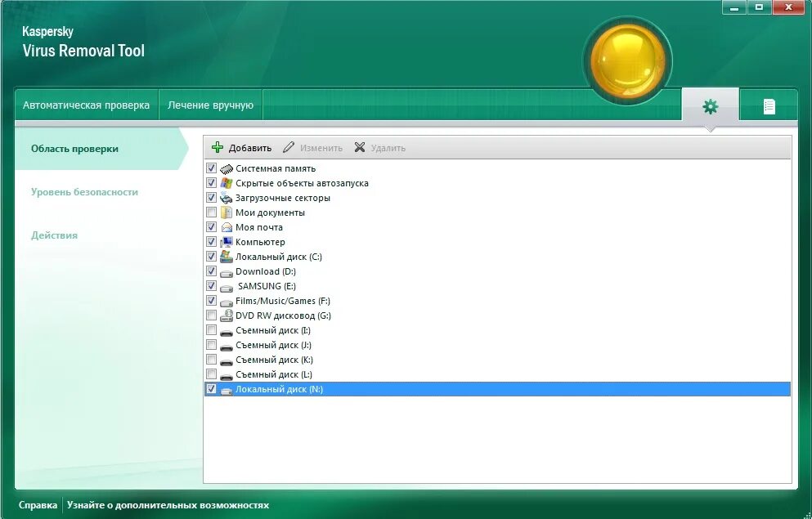
Task: Click the DVD RW дисковод (G:) disc icon
Action: [x=227, y=315]
